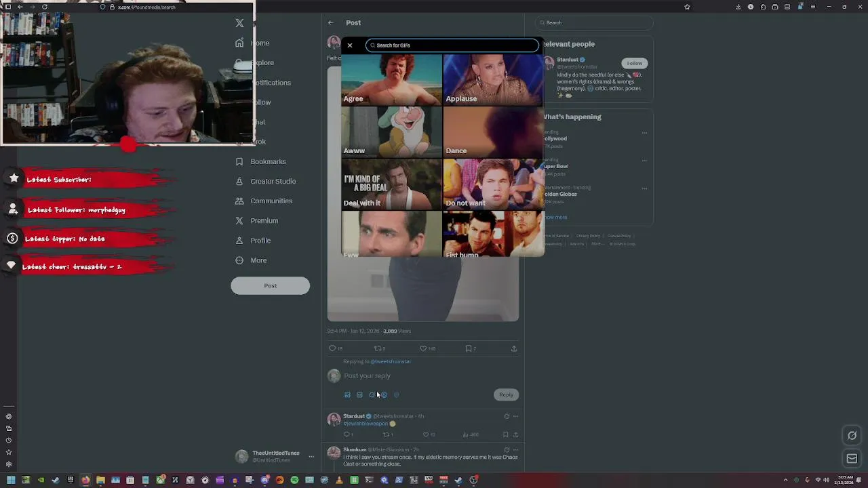The height and width of the screenshot is (488, 868).
Task: Open the Grok chat floating button
Action: pos(852,436)
